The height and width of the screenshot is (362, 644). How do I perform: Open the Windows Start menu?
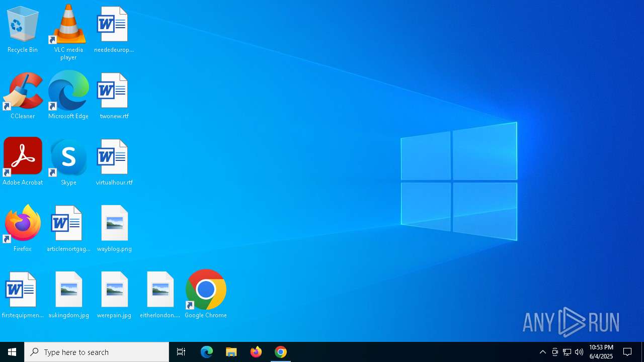click(12, 352)
